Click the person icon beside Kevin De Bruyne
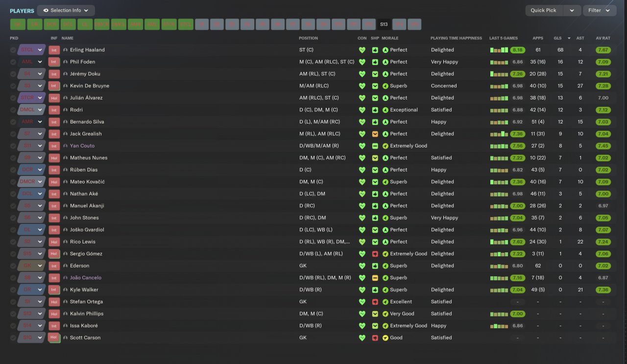The width and height of the screenshot is (627, 364). (x=66, y=86)
